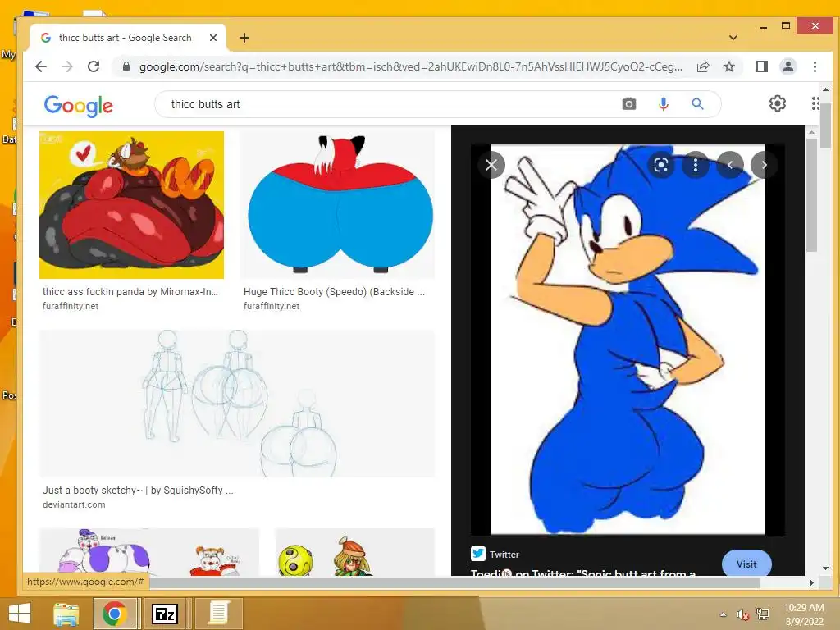Open the Windows Start button

pos(20,614)
